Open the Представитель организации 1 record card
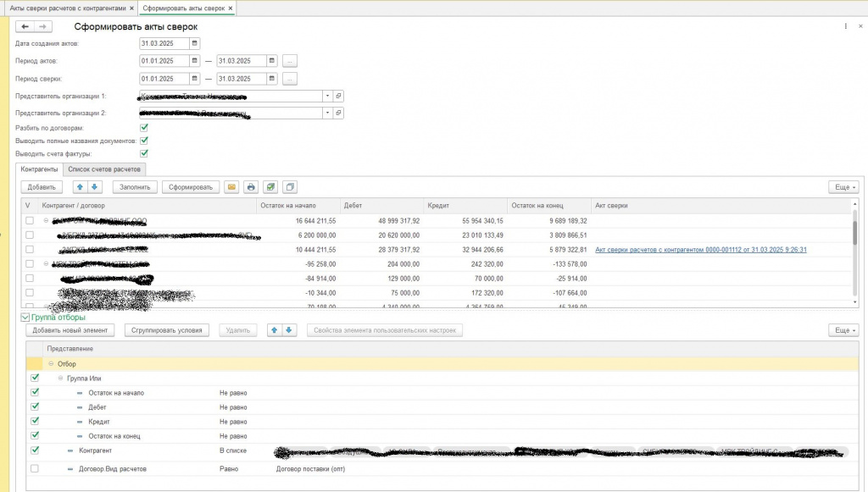868x492 pixels. (x=338, y=96)
